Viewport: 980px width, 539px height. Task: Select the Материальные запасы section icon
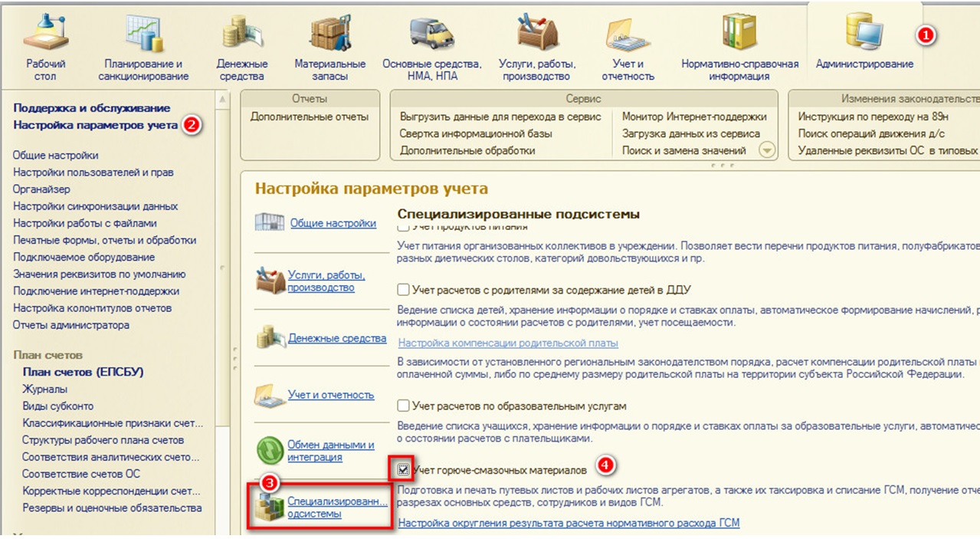[330, 32]
